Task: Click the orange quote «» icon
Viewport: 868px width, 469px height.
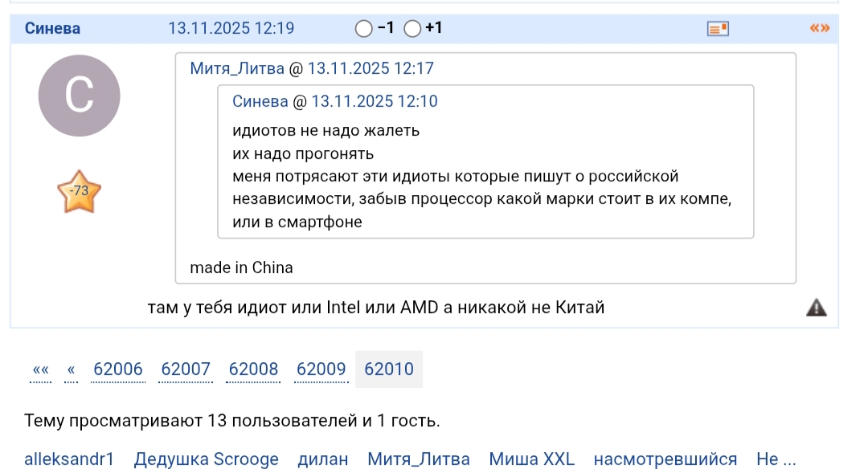Action: pos(819,27)
